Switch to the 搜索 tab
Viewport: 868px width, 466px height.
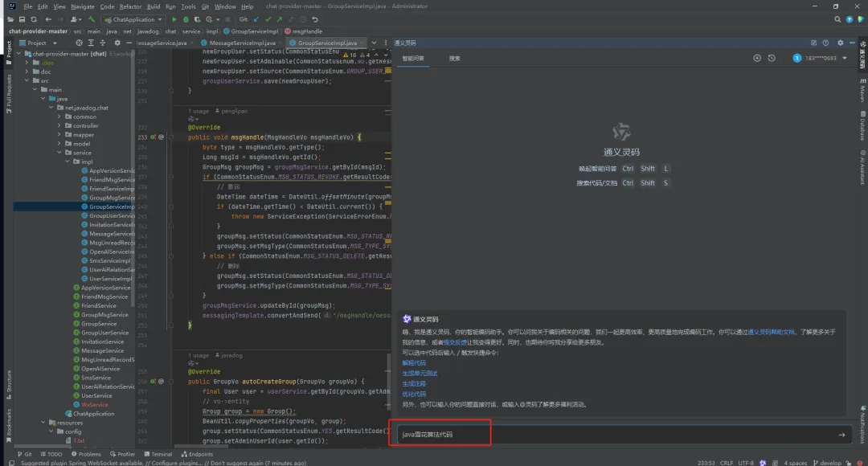click(x=454, y=58)
